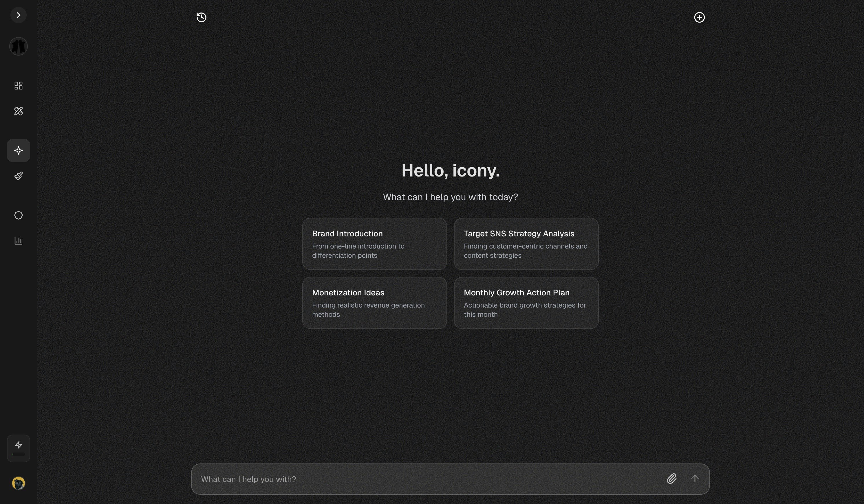Viewport: 864px width, 504px height.
Task: Click the send arrow in the message bar
Action: point(695,479)
